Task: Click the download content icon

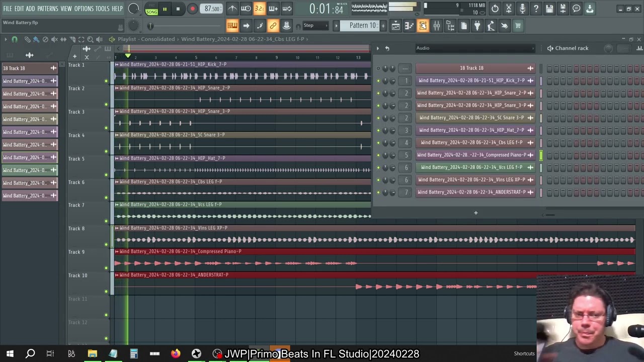Action: [590, 9]
